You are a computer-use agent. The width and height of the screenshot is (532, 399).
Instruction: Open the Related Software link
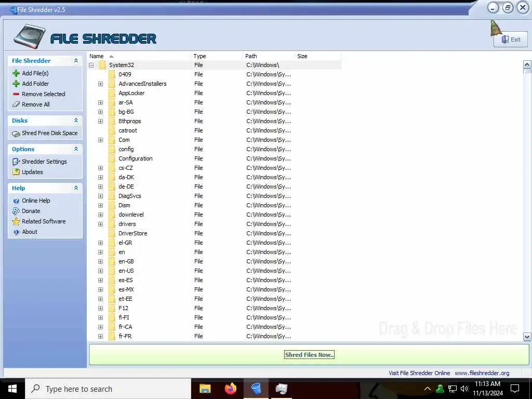[44, 221]
